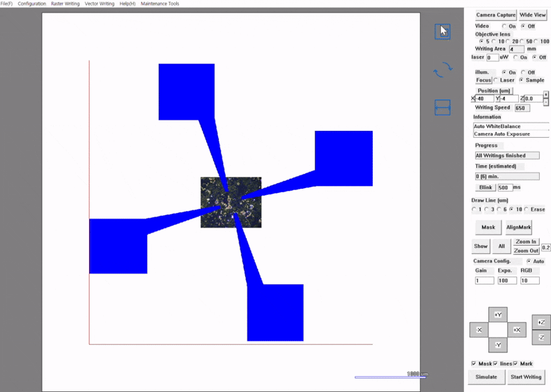This screenshot has height=392, width=551.
Task: Open the Maintenance Tools menu
Action: (x=160, y=3)
